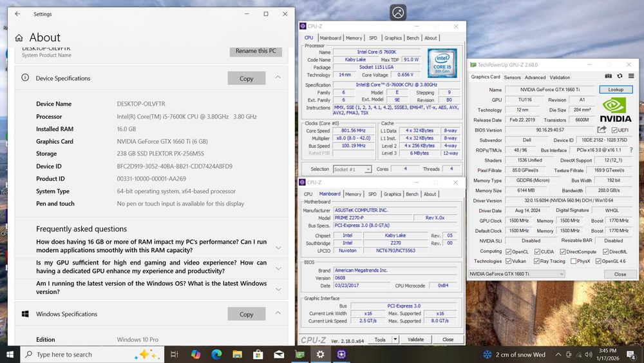
Task: Toggle the DirectCompute checkbox
Action: [x=563, y=251]
